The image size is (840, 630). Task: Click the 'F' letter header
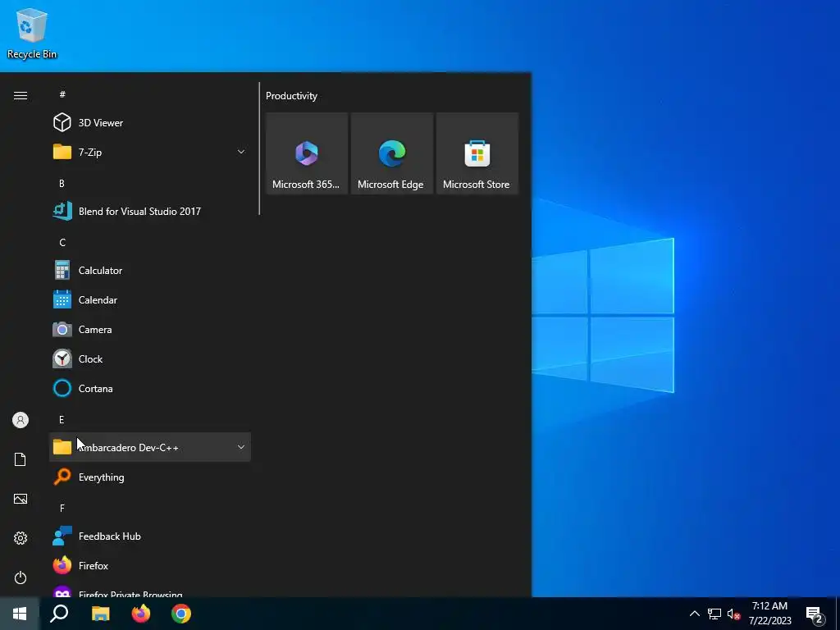coord(62,508)
